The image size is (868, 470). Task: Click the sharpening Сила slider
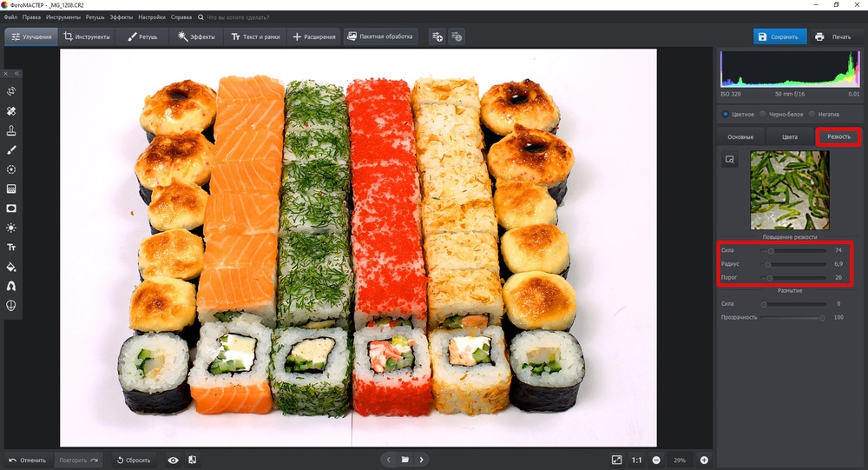click(794, 250)
